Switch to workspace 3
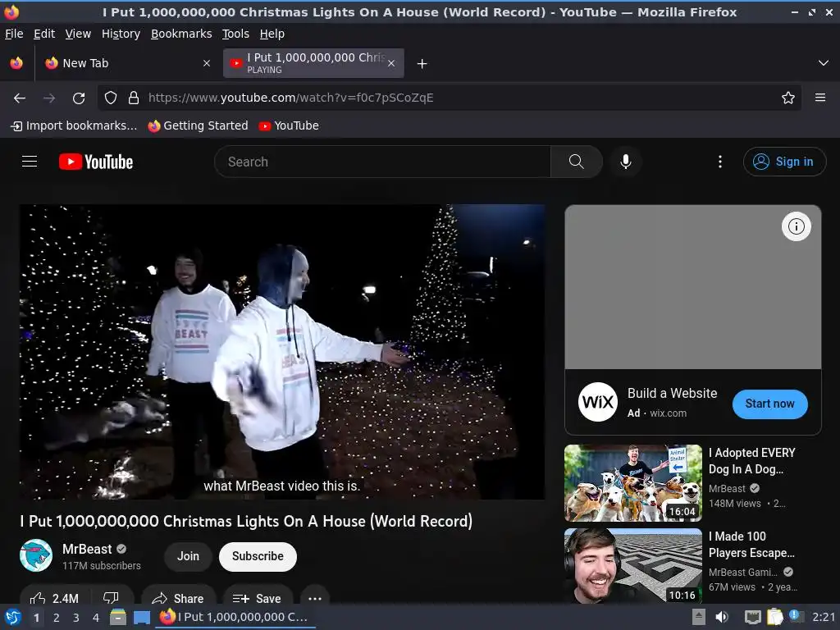This screenshot has width=840, height=630. tap(76, 618)
